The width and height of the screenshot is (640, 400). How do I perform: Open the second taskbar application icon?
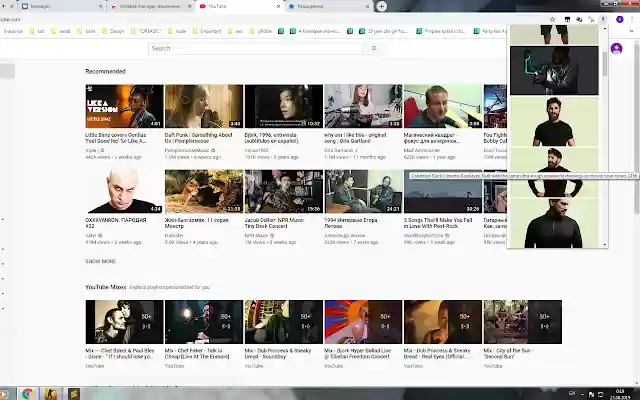point(51,394)
